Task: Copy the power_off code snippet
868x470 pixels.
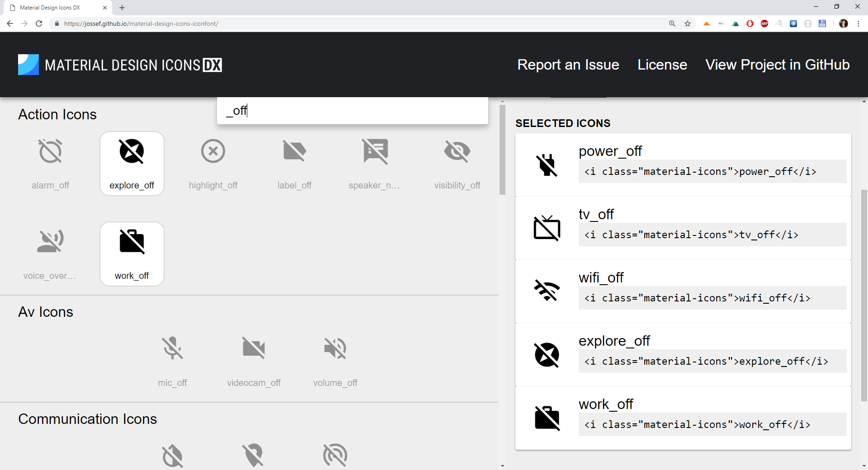Action: pos(712,171)
